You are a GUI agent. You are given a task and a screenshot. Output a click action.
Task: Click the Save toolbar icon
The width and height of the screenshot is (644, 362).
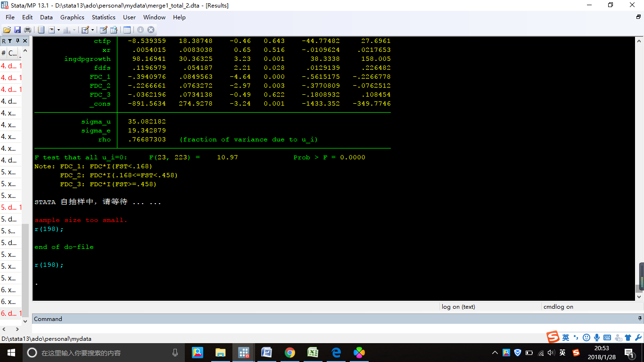(x=17, y=30)
